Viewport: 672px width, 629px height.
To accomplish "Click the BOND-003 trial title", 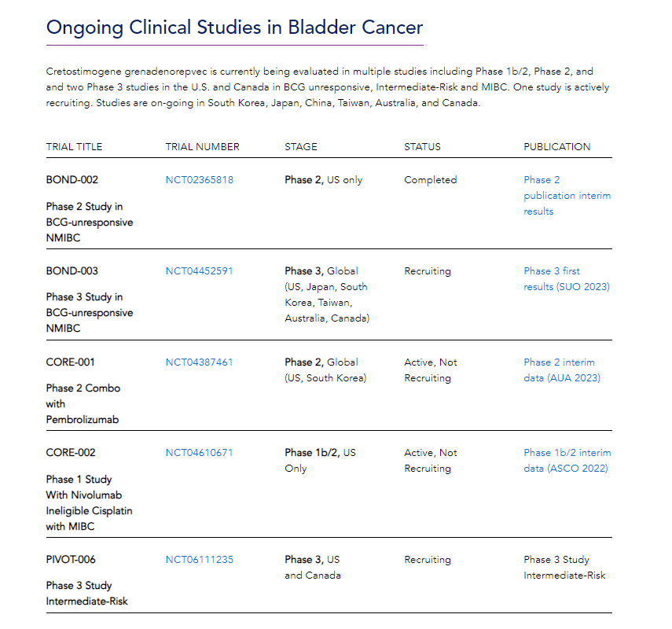I will pos(72,271).
